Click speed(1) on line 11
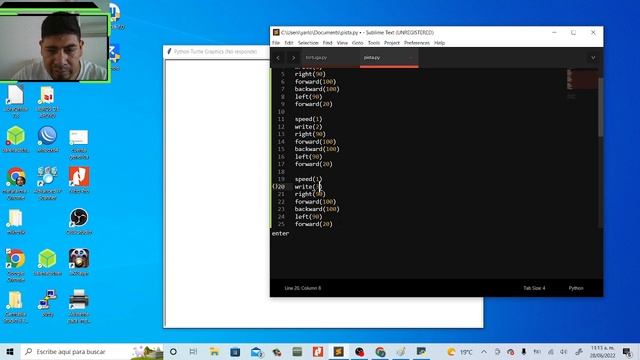Viewport: 640px width, 360px height. (x=309, y=119)
